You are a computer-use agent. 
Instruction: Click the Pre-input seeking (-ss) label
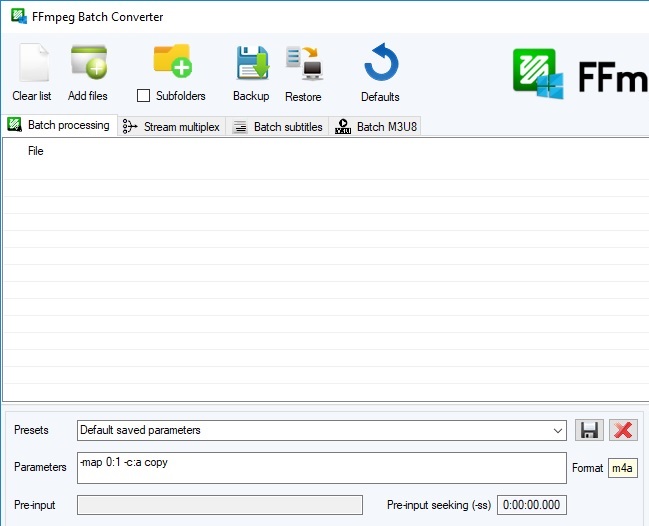click(x=439, y=505)
